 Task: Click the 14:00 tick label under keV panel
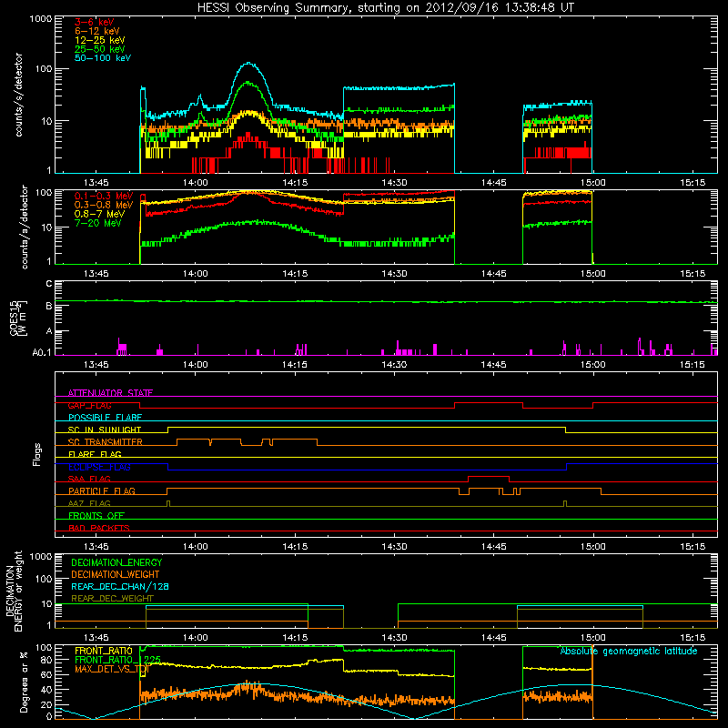[x=195, y=183]
